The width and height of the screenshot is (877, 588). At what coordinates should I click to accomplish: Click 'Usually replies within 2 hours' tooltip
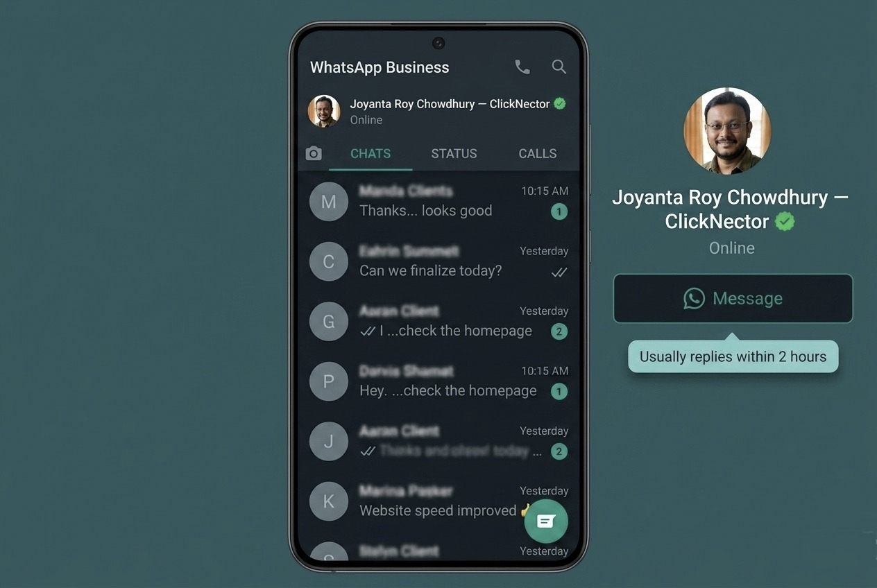pyautogui.click(x=733, y=356)
